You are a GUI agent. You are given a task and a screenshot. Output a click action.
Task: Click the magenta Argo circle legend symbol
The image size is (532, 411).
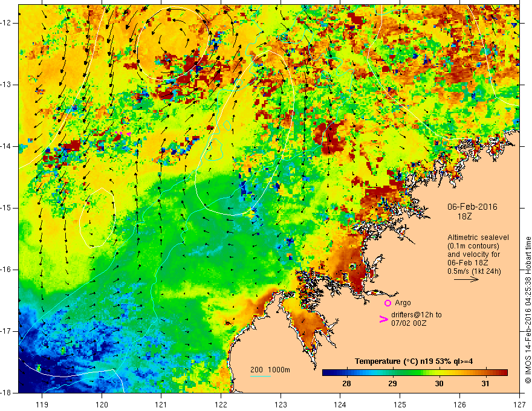[x=388, y=303]
